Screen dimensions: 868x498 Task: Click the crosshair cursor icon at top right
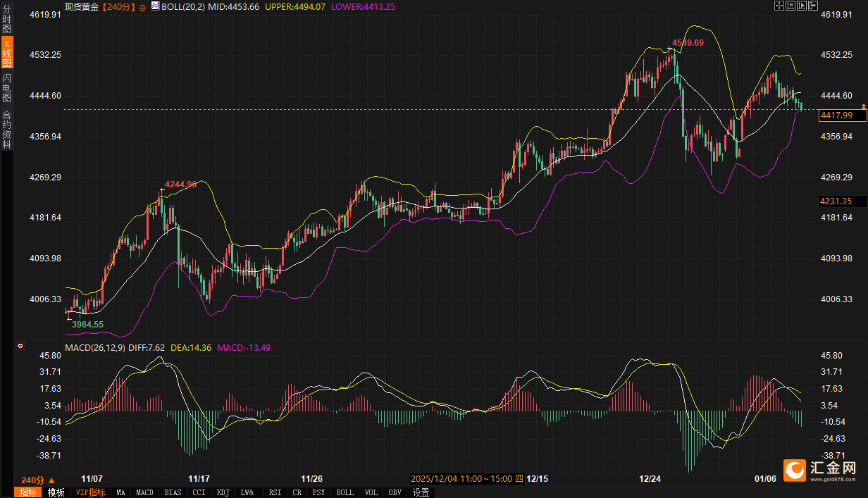coord(779,6)
